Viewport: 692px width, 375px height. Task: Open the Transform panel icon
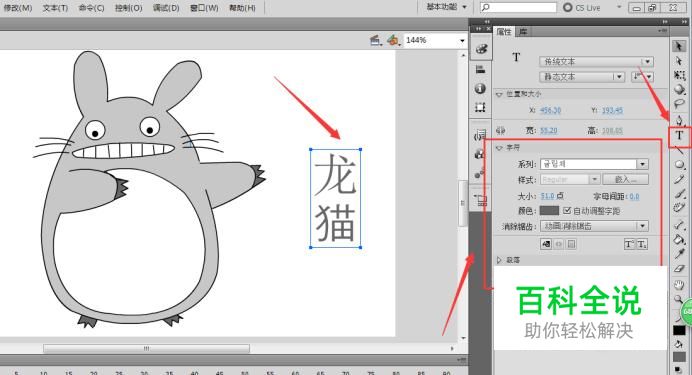pyautogui.click(x=481, y=107)
